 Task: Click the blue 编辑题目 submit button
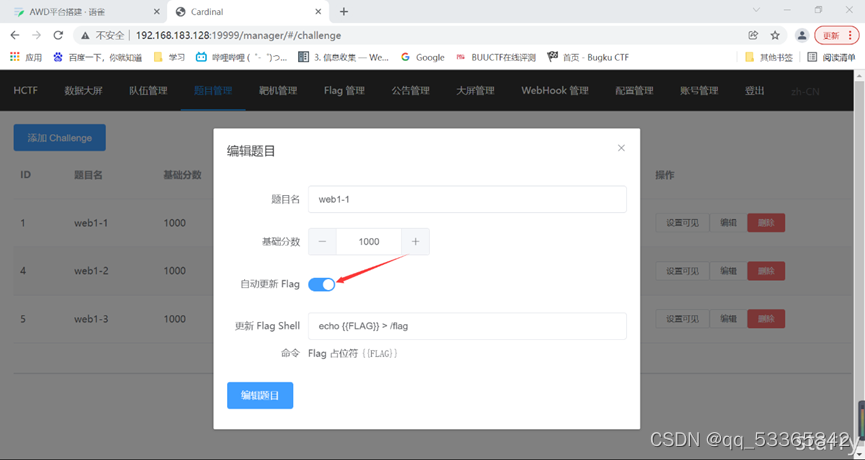(260, 395)
